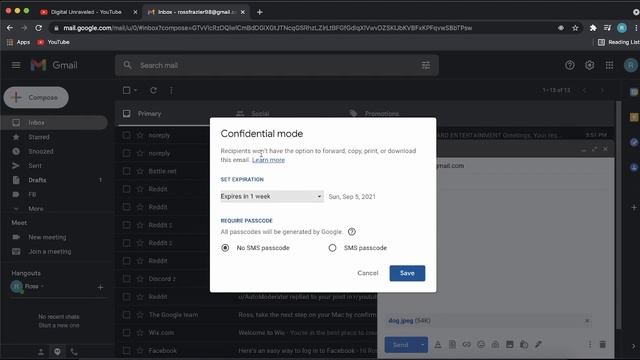The height and width of the screenshot is (360, 640).
Task: Click the Compose button
Action: [36, 98]
